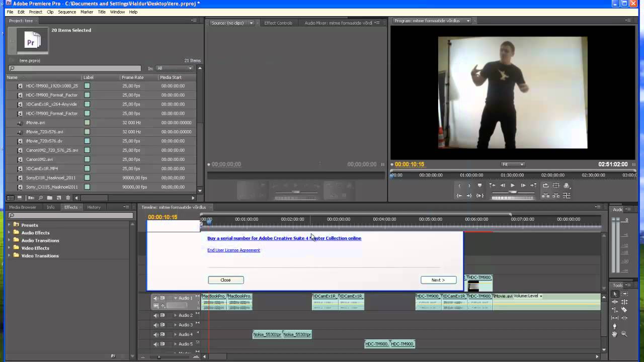644x362 pixels.
Task: Toggle Safe Margins in program monitor
Action: (x=556, y=186)
